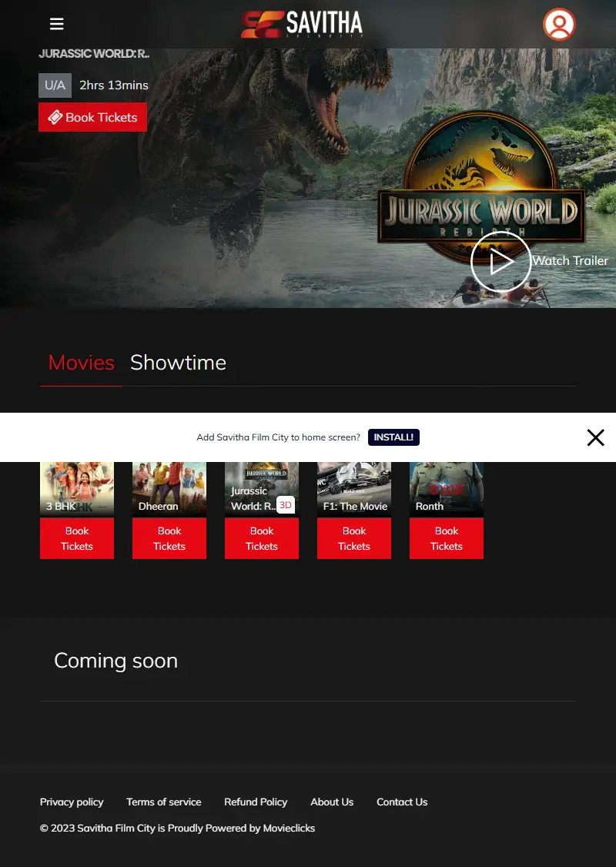Click the Movieclicks copyright footer text
The image size is (616, 867).
click(178, 829)
